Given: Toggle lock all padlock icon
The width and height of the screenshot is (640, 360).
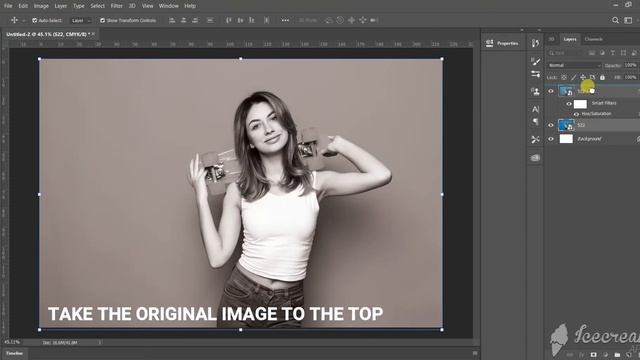Looking at the screenshot, I should [x=602, y=77].
